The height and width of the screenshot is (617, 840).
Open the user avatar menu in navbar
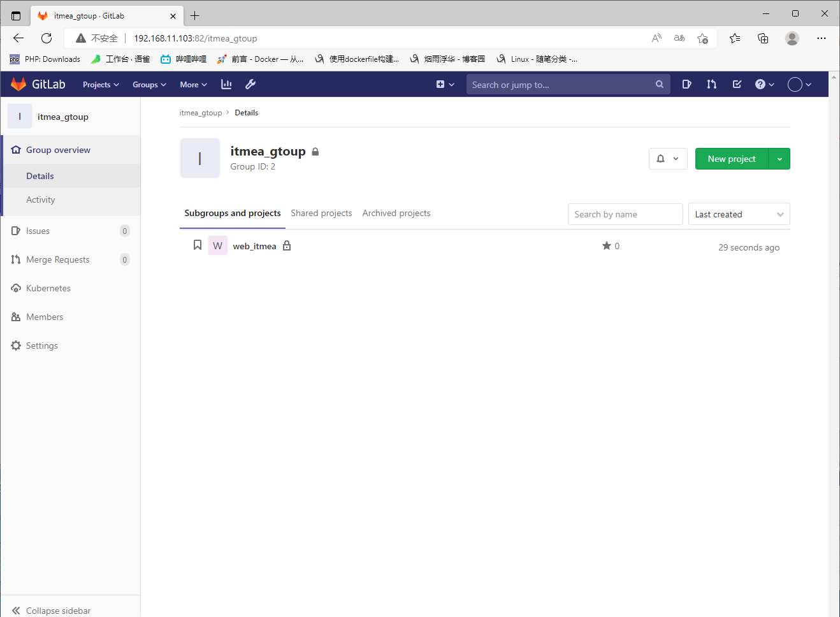[x=799, y=84]
